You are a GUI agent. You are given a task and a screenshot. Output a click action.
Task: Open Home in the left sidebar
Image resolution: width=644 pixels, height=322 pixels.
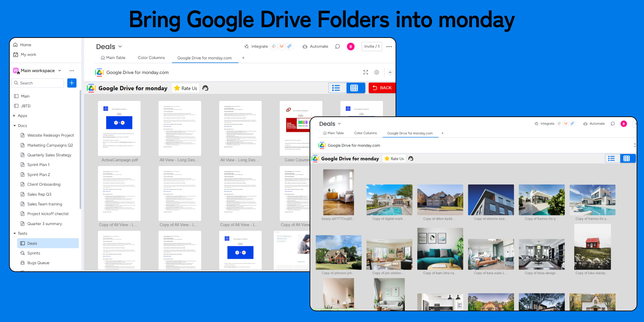22,45
